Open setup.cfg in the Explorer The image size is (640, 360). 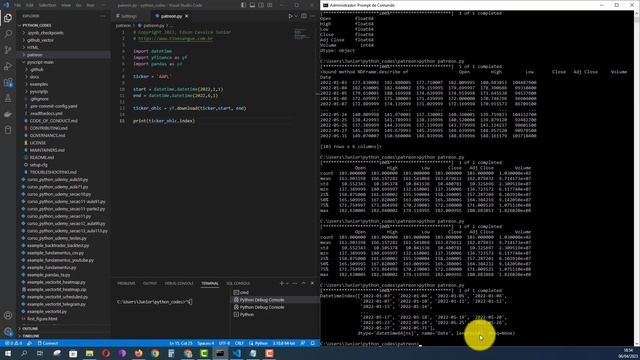[38, 165]
